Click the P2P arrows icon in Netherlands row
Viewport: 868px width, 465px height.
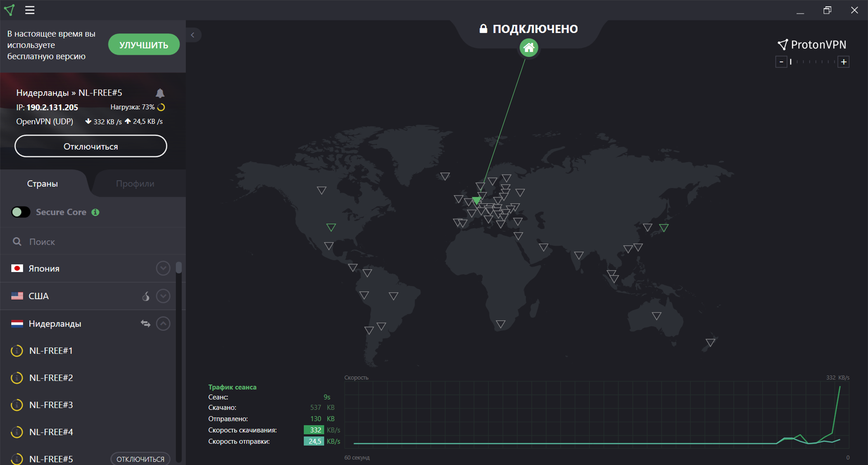145,324
